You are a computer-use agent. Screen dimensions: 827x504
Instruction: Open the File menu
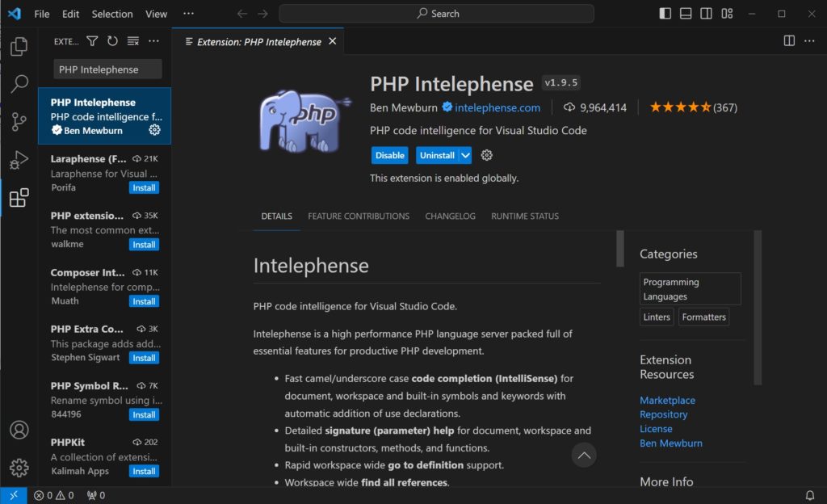click(42, 14)
